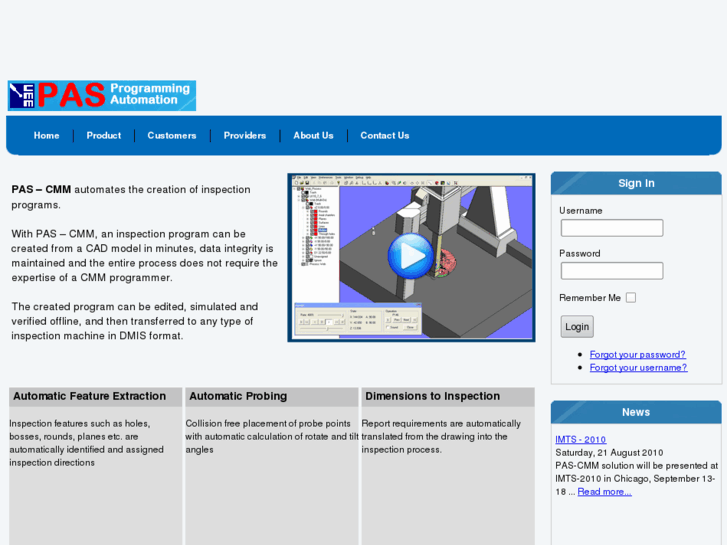Click the News panel header
727x545 pixels.
coord(636,412)
